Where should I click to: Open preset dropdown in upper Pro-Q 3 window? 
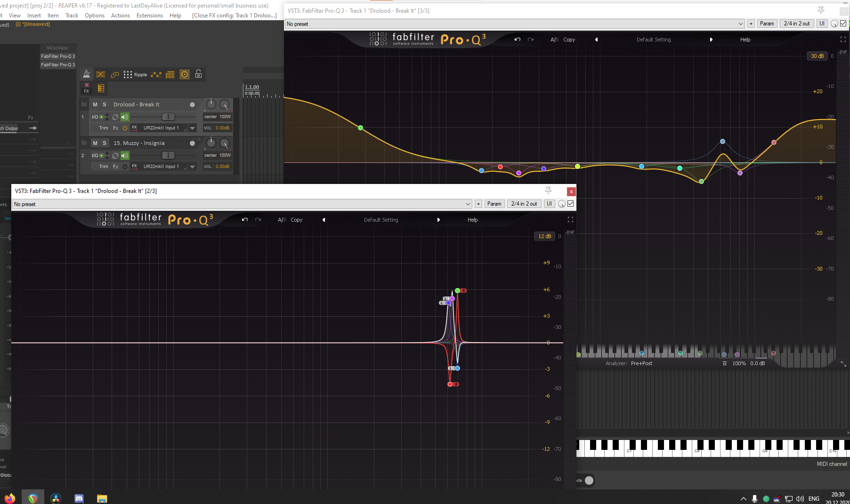click(515, 24)
